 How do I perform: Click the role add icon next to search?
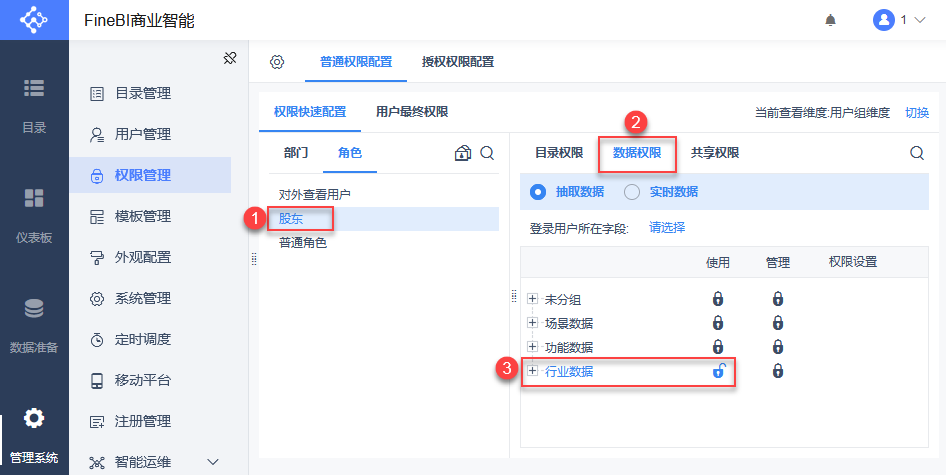[462, 153]
